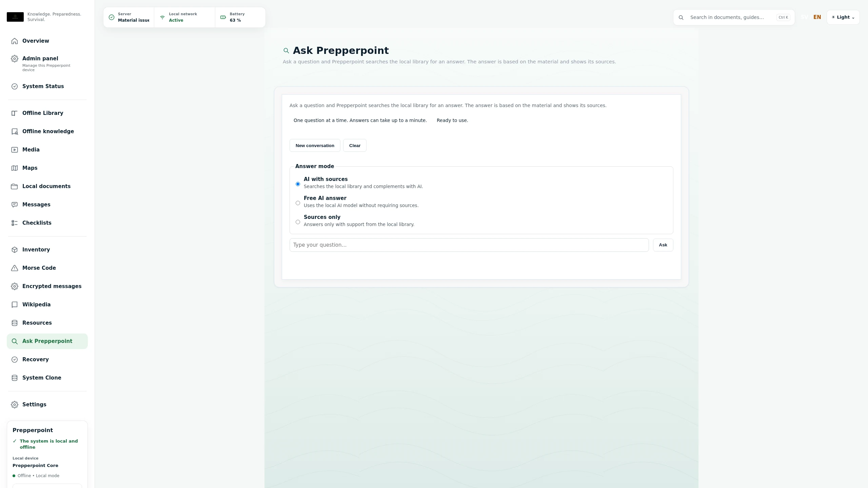Click the Wikipedia book icon
Viewport: 868px width, 488px height.
tap(15, 305)
